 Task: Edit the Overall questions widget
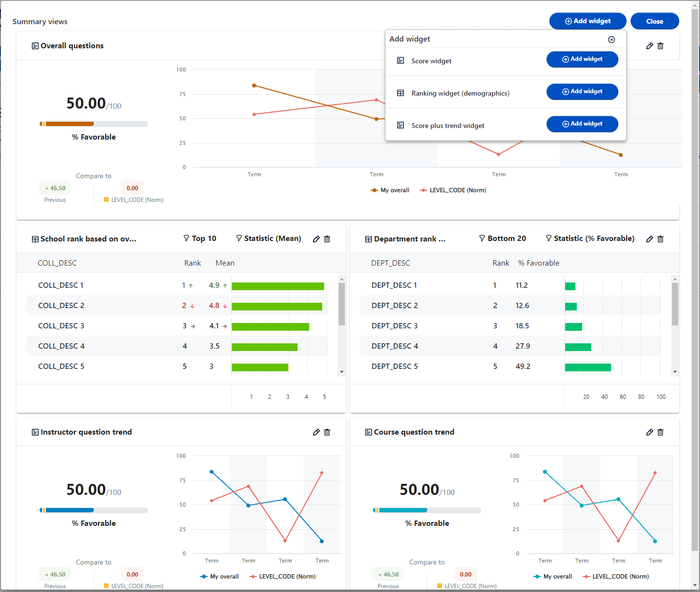(x=649, y=46)
